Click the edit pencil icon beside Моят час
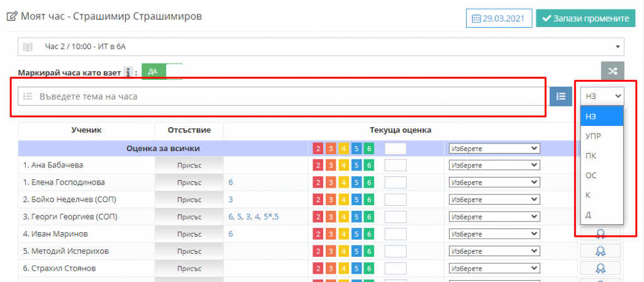This screenshot has width=644, height=282. pyautogui.click(x=11, y=16)
